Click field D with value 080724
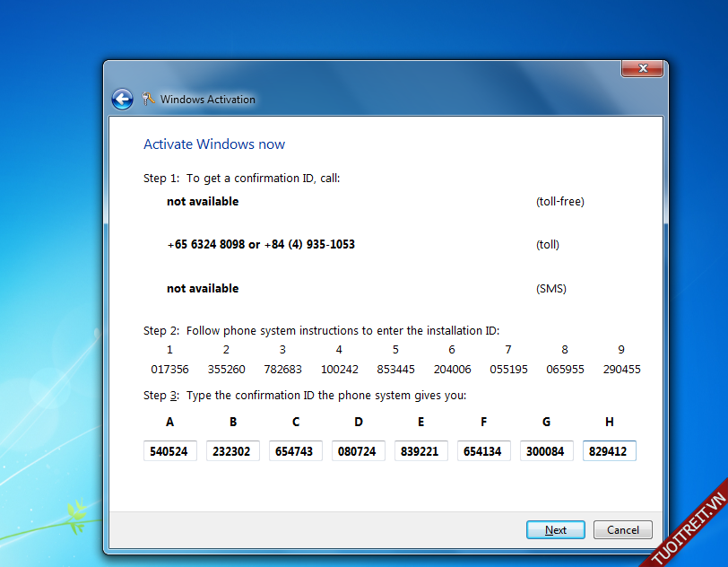728x567 pixels. tap(358, 451)
